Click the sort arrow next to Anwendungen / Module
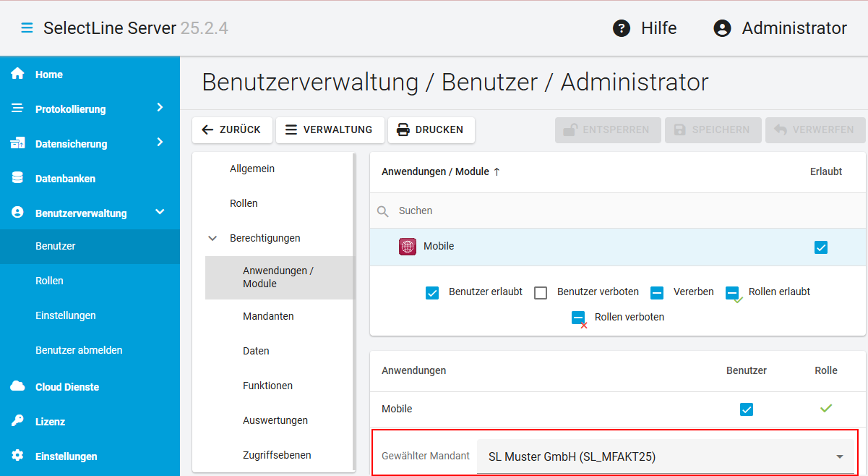Image resolution: width=868 pixels, height=476 pixels. pyautogui.click(x=497, y=172)
